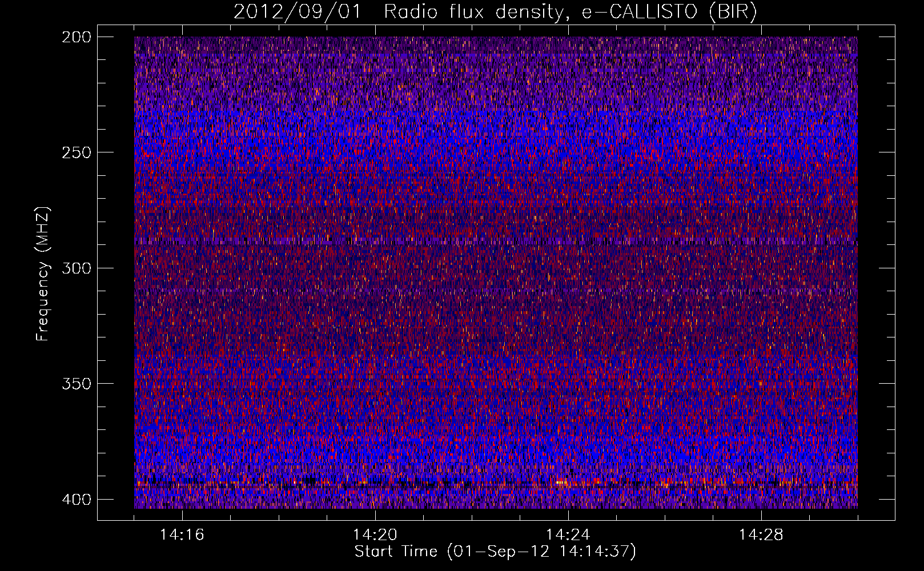The image size is (924, 571).
Task: Click the 300 frequency tick label
Action: pos(77,268)
